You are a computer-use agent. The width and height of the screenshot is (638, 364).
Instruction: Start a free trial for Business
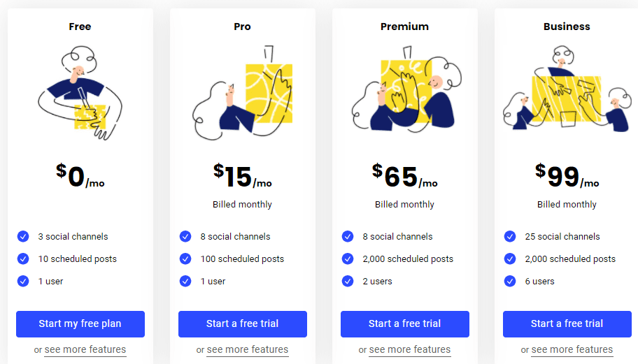tap(567, 324)
